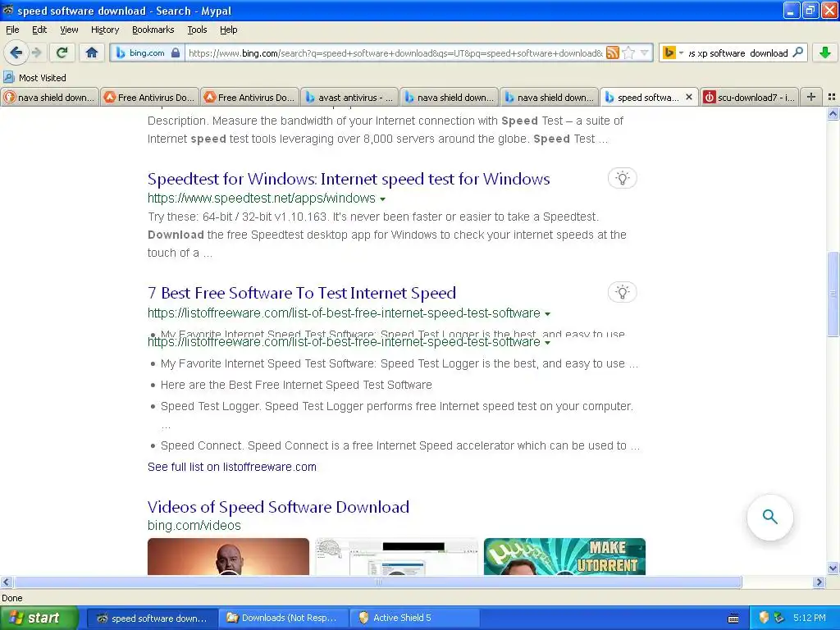The image size is (840, 630).
Task: Close the speed software tab
Action: point(689,97)
